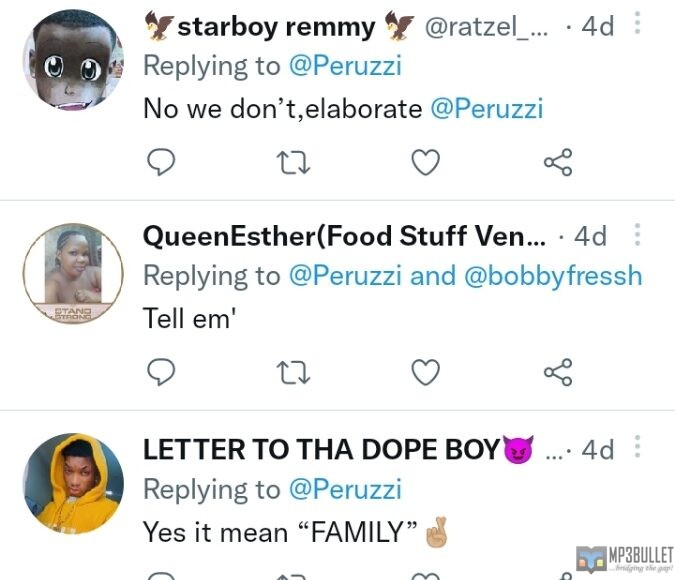This screenshot has height=580, width=675.
Task: Like starboy remmy's tweet
Action: [x=426, y=161]
